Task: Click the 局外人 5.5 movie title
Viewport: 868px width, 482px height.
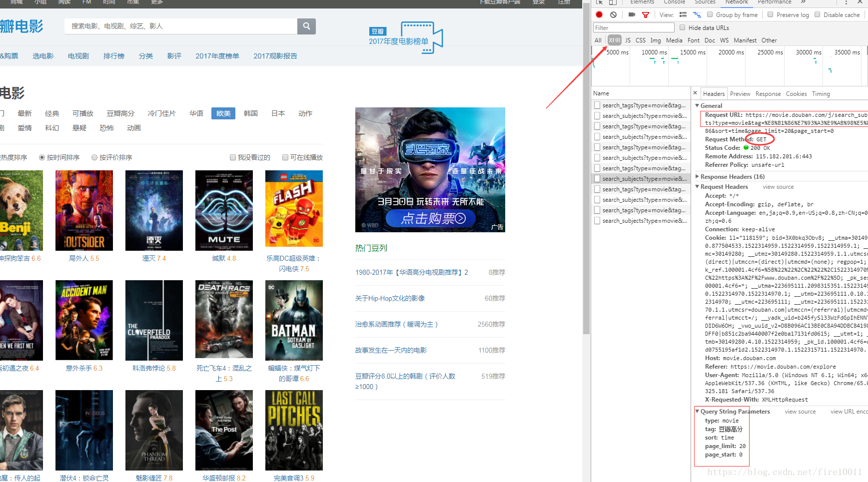Action: [84, 258]
